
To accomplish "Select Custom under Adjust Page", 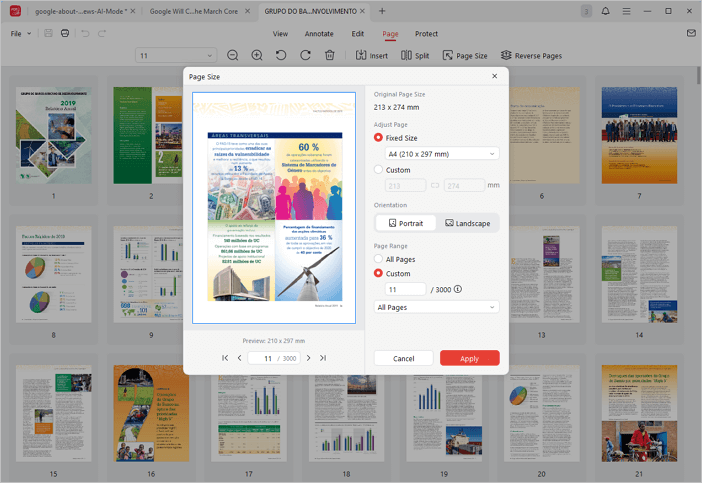I will click(x=378, y=170).
